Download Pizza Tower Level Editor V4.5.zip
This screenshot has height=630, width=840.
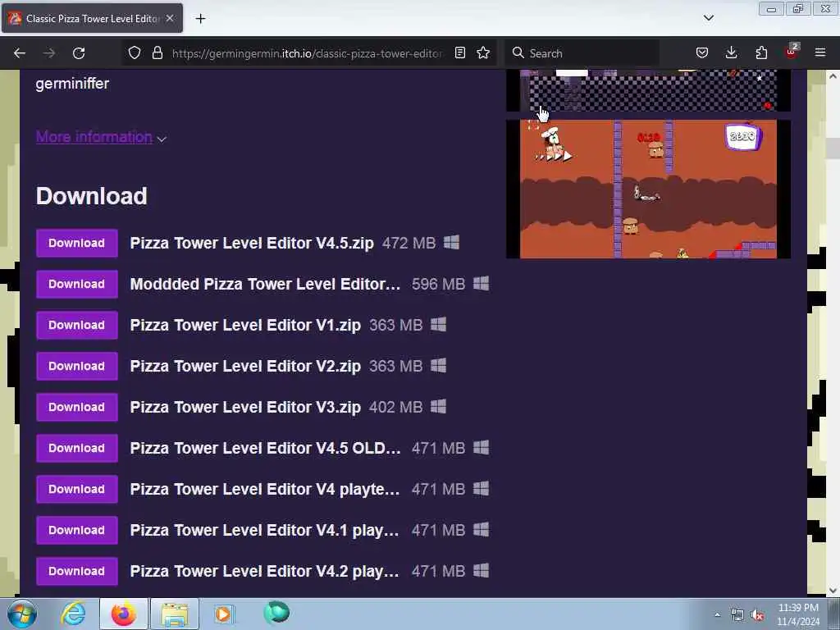coord(76,243)
